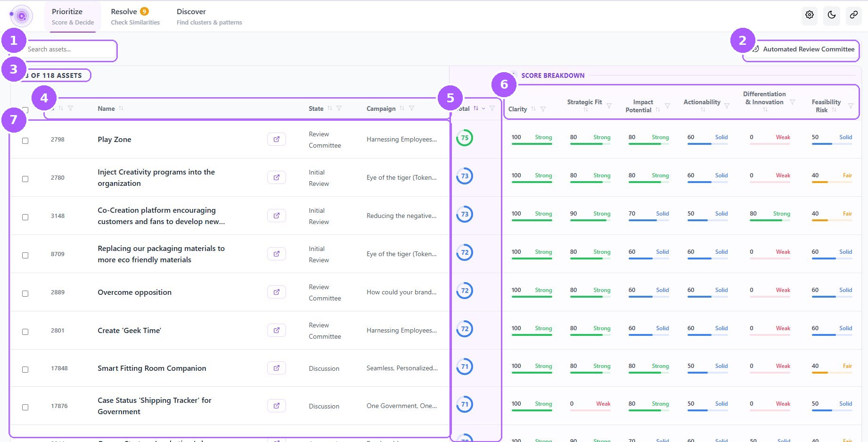Check the Overcome opposition row checkbox
This screenshot has width=868, height=442.
coord(25,293)
